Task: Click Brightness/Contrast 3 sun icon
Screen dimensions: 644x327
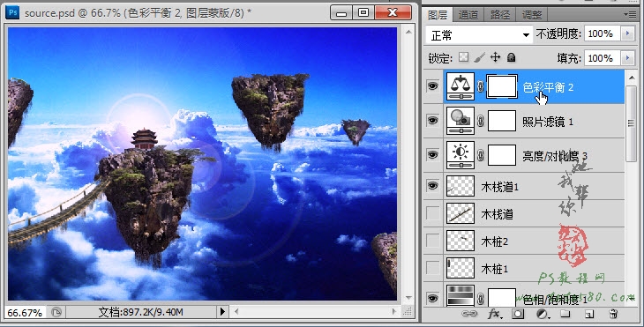Action: point(461,155)
